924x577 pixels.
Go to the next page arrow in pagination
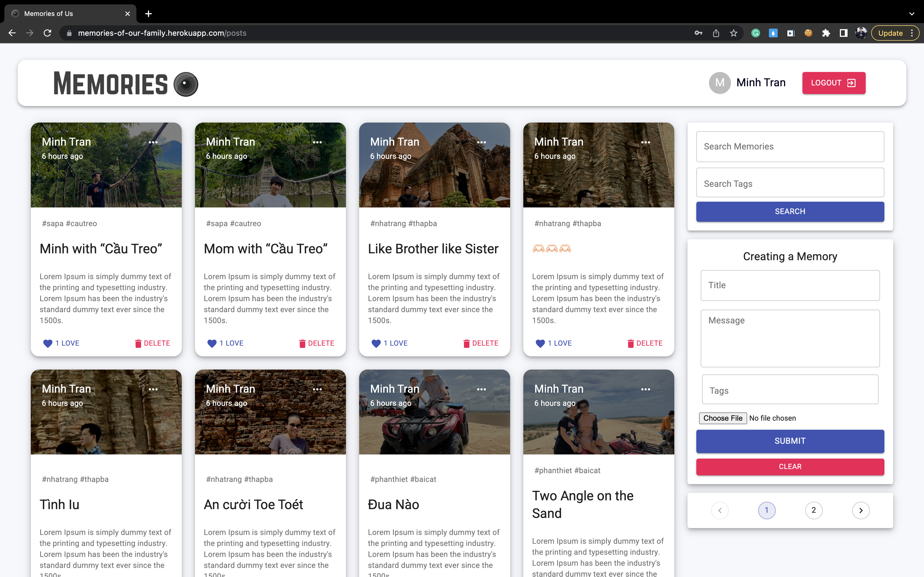861,510
